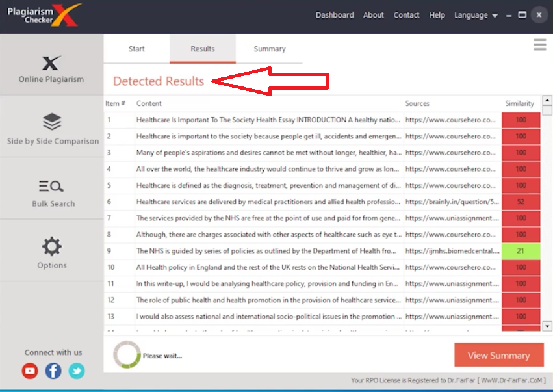Switch to the Start tab
This screenshot has height=392, width=553.
(x=136, y=49)
